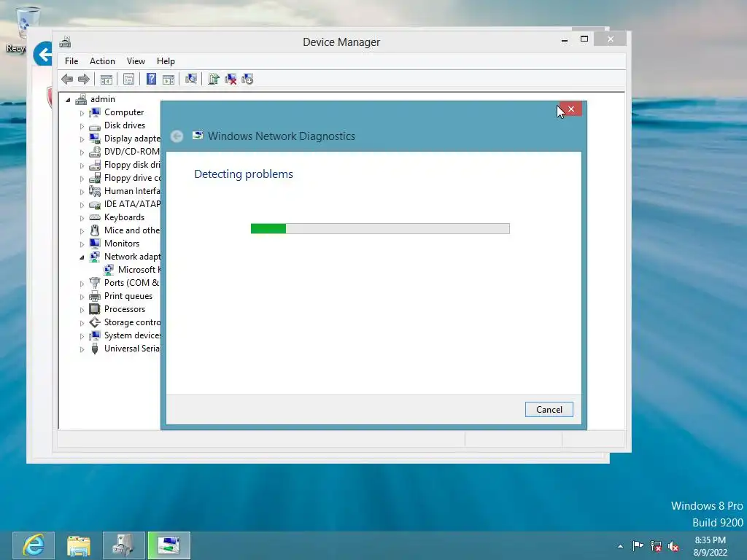Viewport: 747px width, 560px height.
Task: Maximize the Device Manager window
Action: [x=584, y=39]
